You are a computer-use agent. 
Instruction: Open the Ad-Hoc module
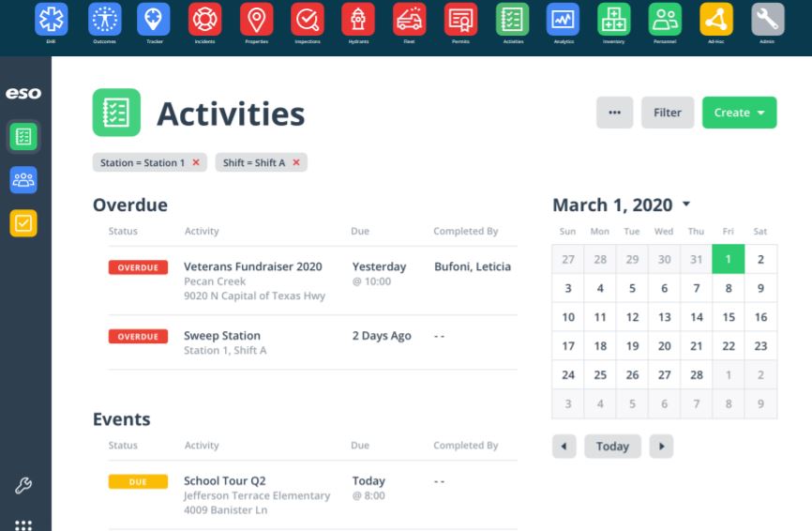pos(716,19)
